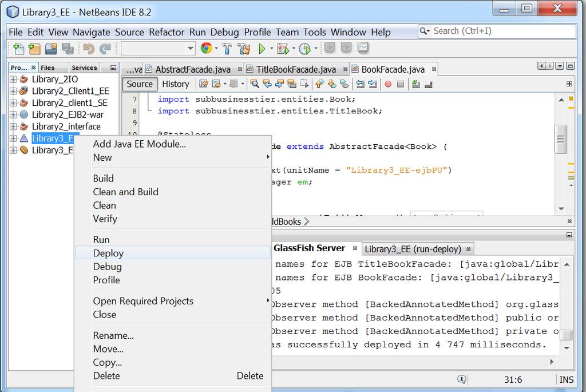Click the Toggle Bookmark icon in editor toolbar

click(345, 84)
